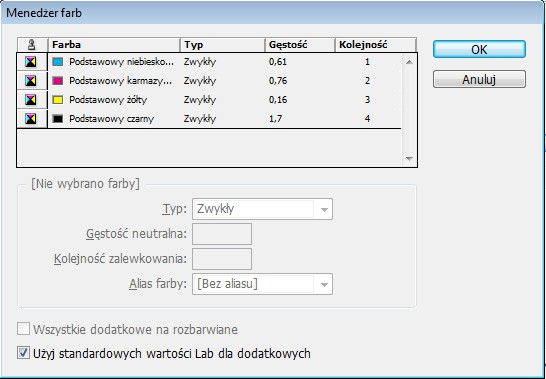Open the Alias farby dropdown
The height and width of the screenshot is (379, 546).
(x=262, y=284)
